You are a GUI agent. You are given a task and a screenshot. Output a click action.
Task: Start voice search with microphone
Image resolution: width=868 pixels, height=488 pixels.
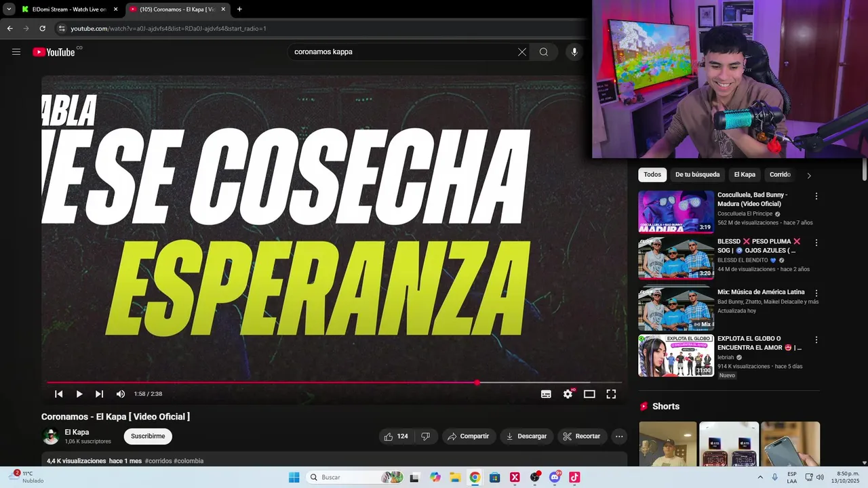pyautogui.click(x=574, y=52)
